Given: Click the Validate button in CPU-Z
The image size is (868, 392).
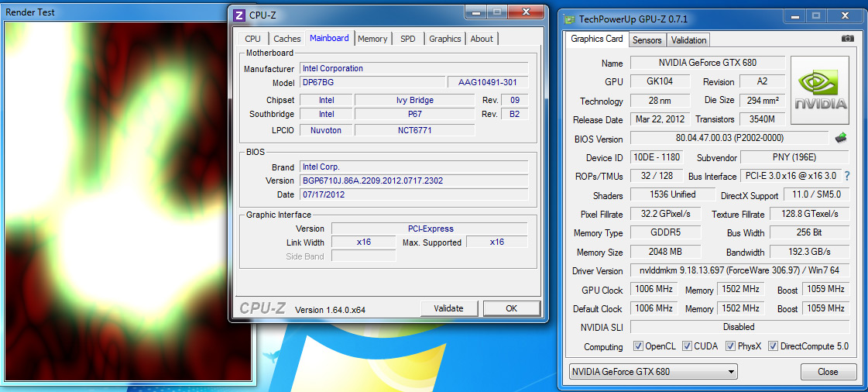Looking at the screenshot, I should coord(448,308).
